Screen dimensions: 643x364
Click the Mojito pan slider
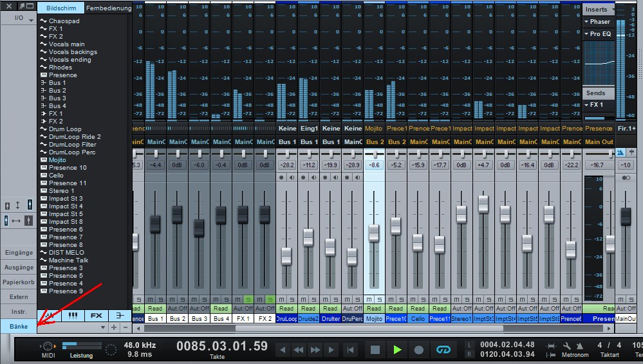(x=375, y=154)
